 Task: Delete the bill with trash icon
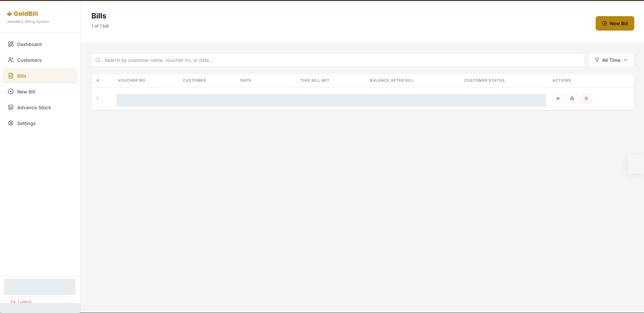pos(586,99)
